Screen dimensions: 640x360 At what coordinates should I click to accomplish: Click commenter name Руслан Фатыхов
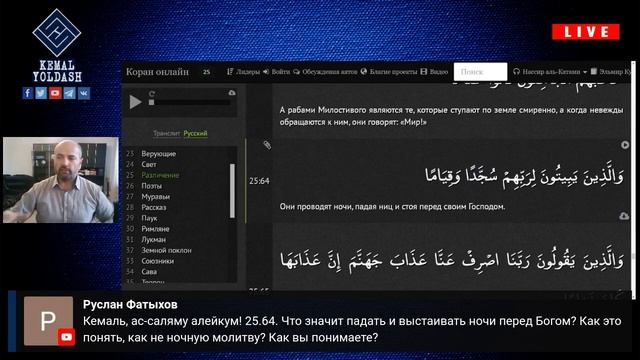coord(130,304)
